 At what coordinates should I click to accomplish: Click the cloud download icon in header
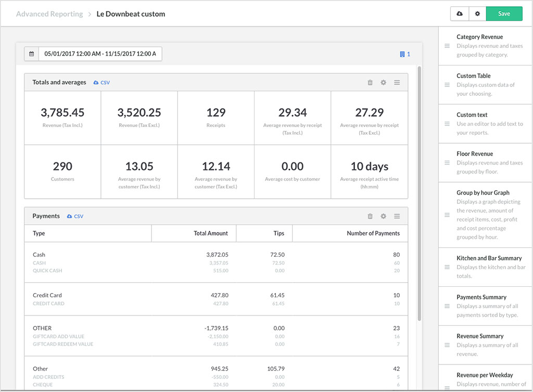[x=459, y=14]
